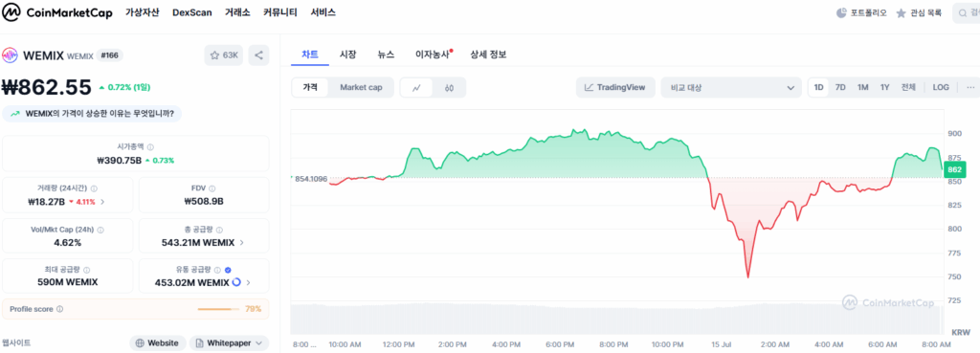Image resolution: width=980 pixels, height=353 pixels.
Task: Click the search input field
Action: [967, 12]
